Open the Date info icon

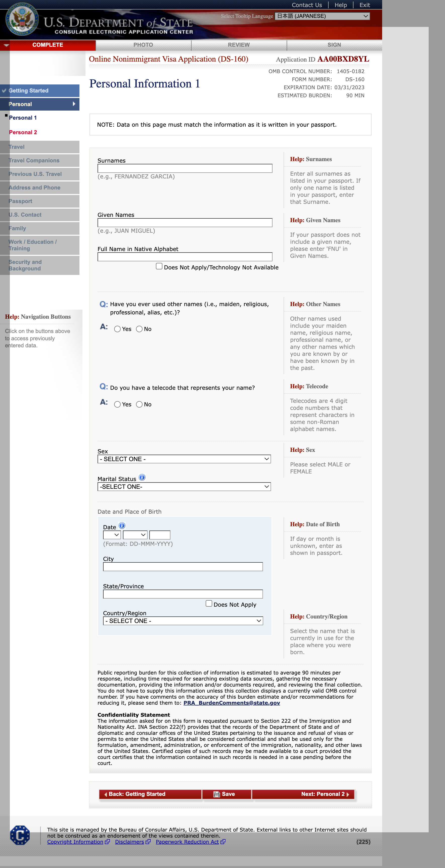pyautogui.click(x=122, y=526)
